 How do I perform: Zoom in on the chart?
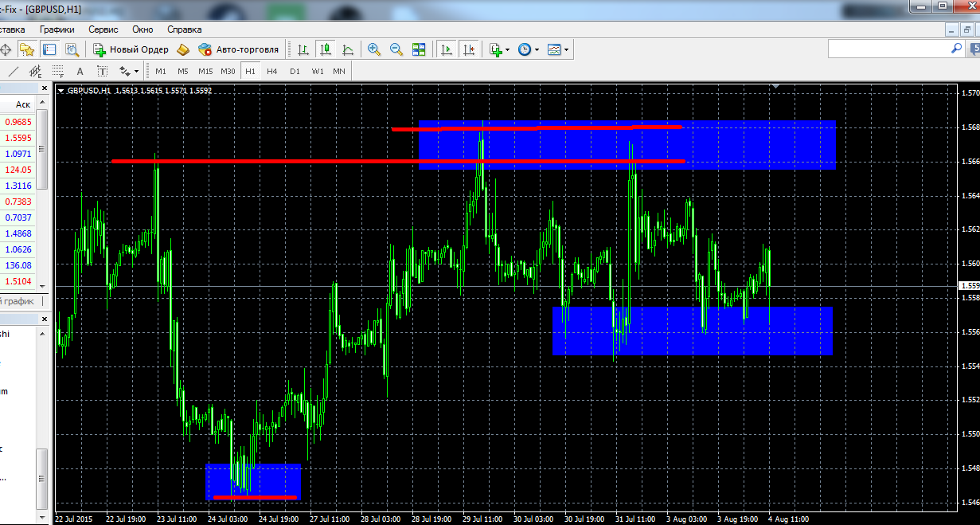tap(373, 49)
